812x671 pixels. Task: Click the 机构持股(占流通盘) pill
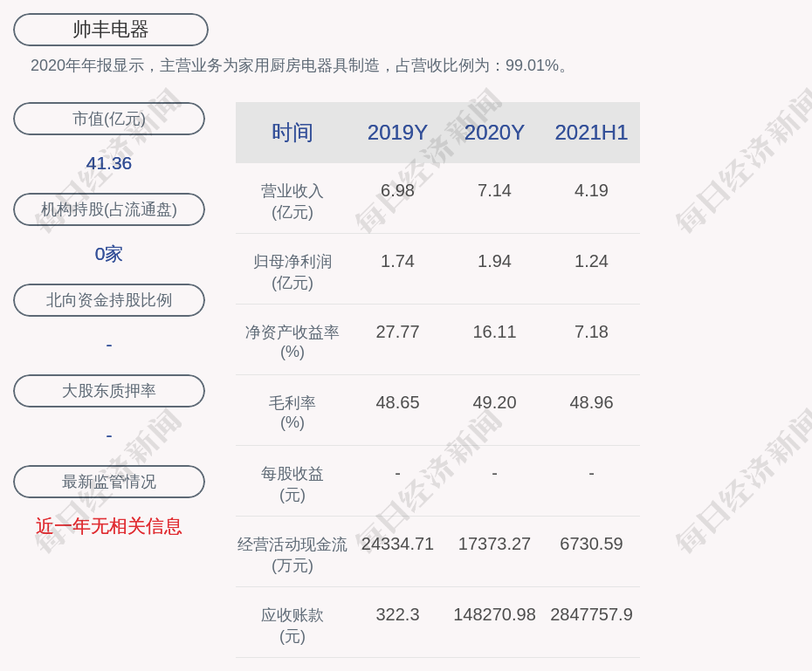point(109,209)
